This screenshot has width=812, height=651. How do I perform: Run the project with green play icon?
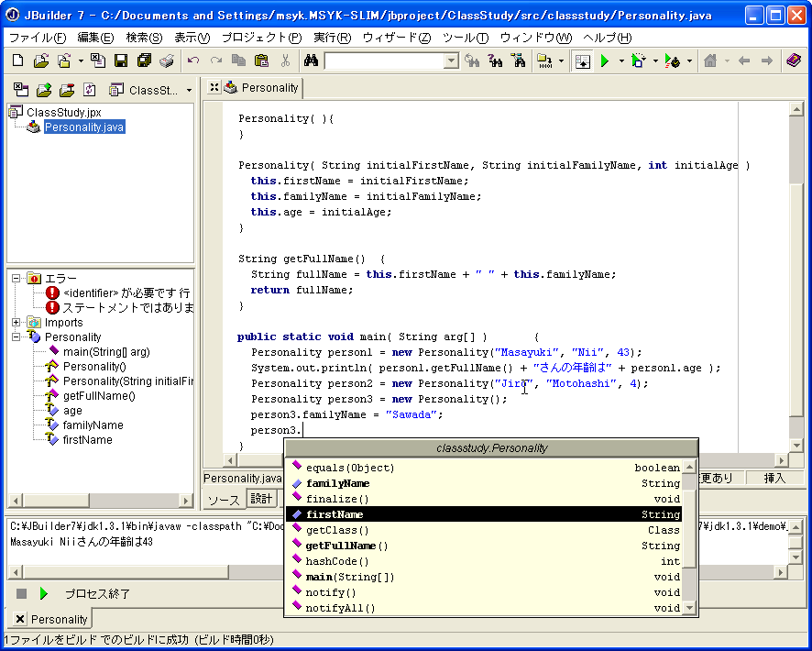[x=604, y=61]
